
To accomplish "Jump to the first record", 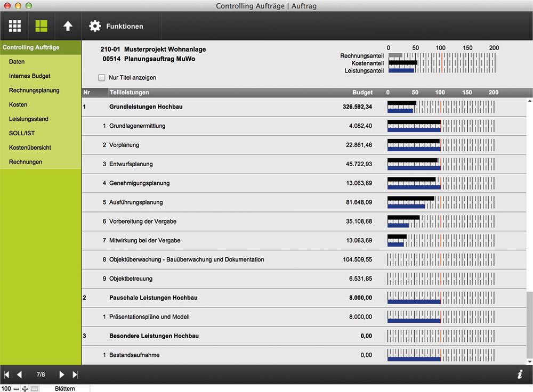I will pyautogui.click(x=6, y=374).
